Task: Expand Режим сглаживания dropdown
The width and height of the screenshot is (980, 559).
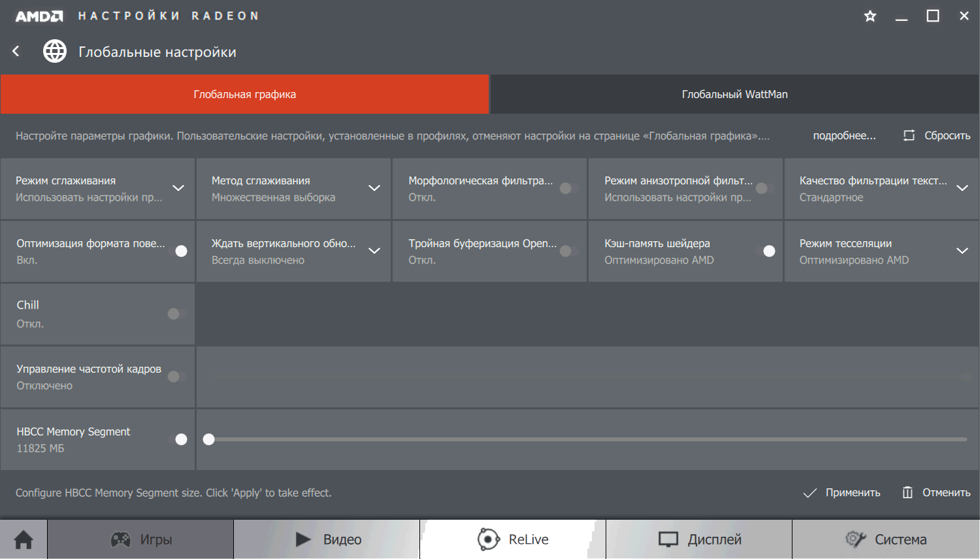Action: click(178, 188)
